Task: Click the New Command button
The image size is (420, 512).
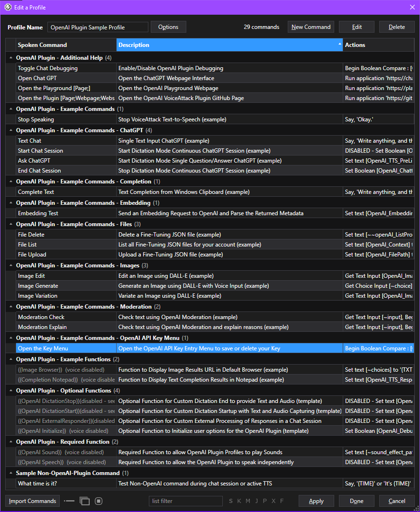Action: coord(310,27)
